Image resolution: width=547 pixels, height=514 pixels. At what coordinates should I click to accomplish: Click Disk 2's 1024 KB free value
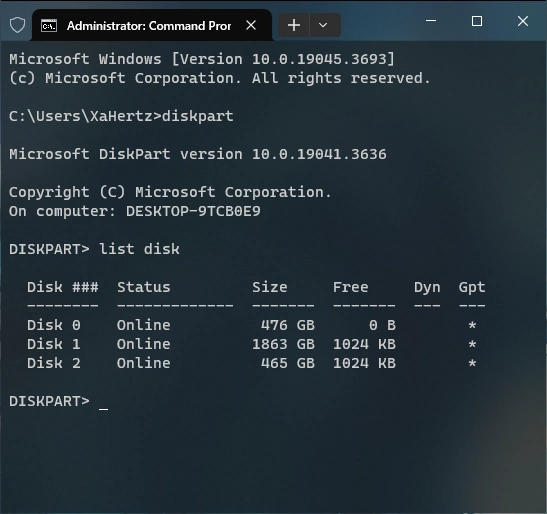click(x=364, y=363)
